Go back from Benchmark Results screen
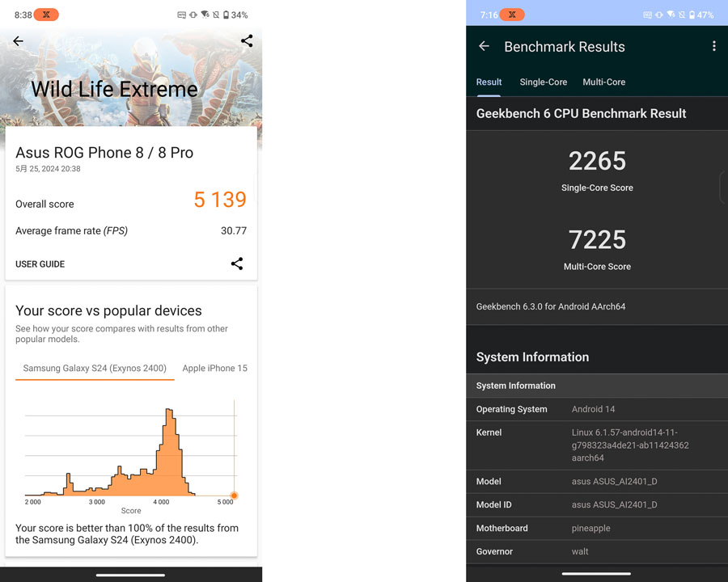This screenshot has height=582, width=728. (484, 46)
